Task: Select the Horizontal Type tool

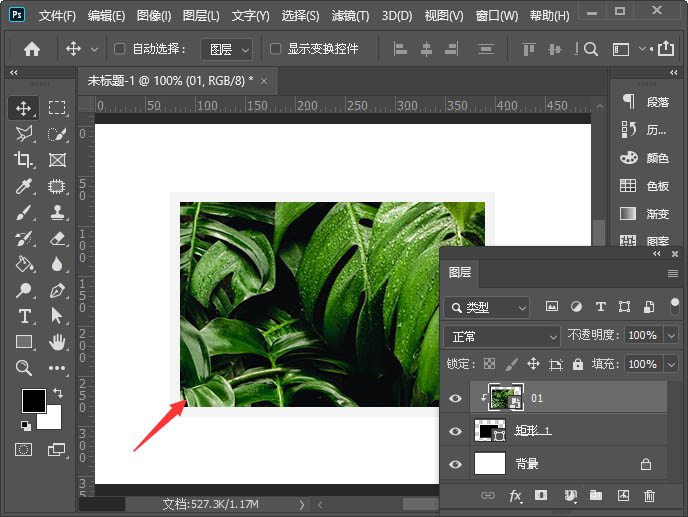Action: (24, 316)
